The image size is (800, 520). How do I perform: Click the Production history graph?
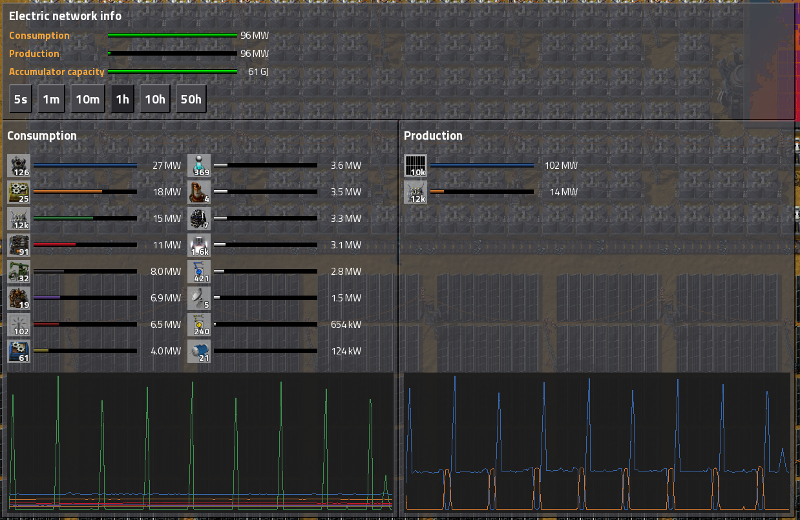[597, 441]
